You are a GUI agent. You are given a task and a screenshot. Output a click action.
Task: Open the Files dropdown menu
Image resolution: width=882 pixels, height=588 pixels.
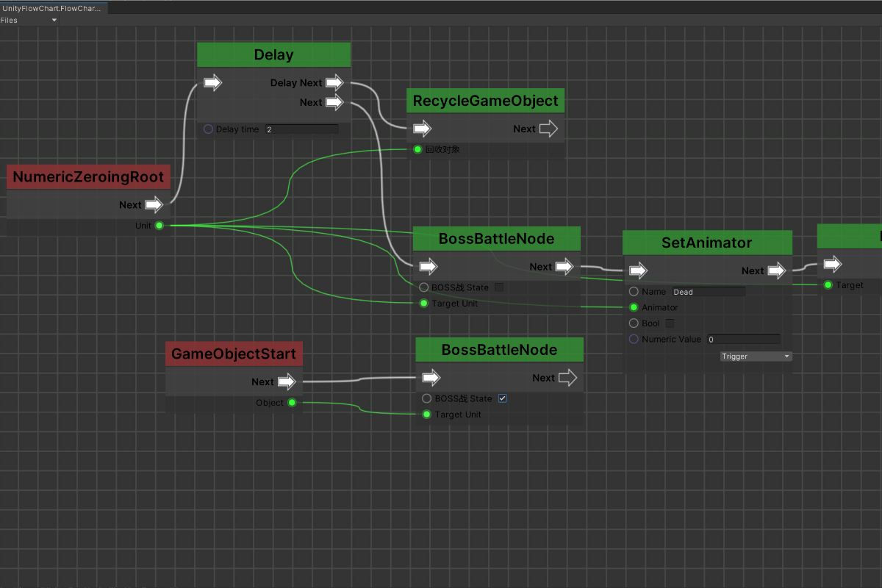29,21
